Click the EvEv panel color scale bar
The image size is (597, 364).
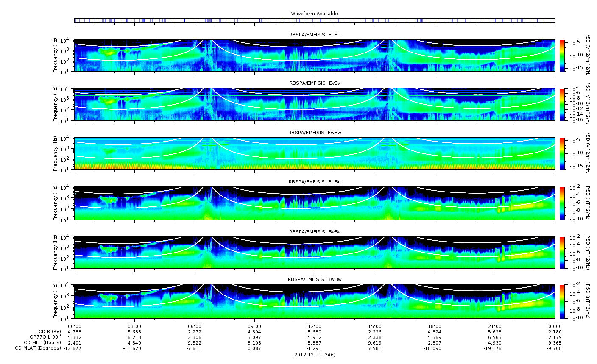point(562,105)
